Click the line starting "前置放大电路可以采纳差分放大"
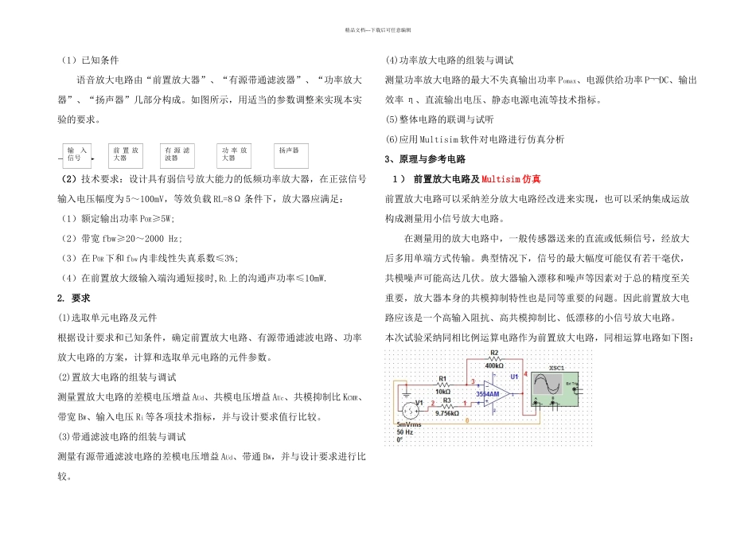This screenshot has height=535, width=756. click(x=537, y=199)
